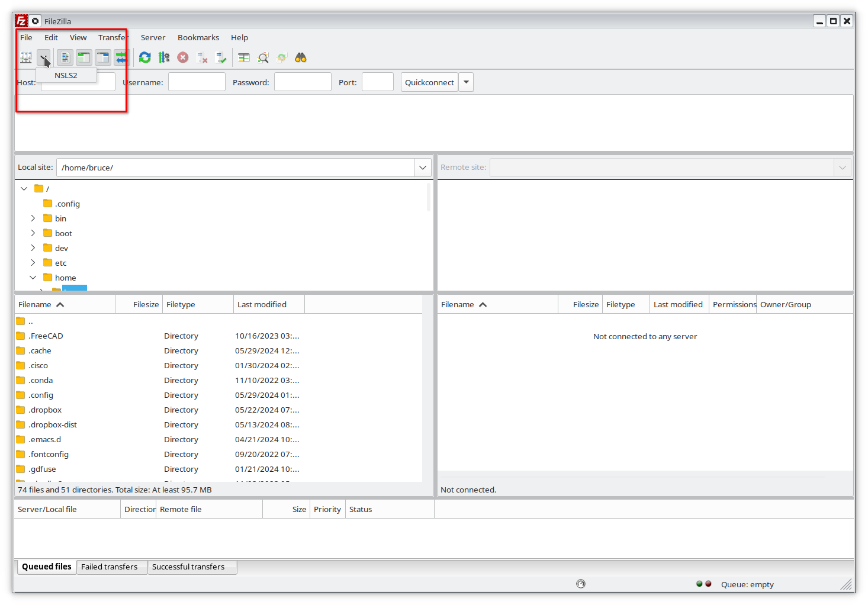Select the .gdfuse folder row
This screenshot has width=868, height=605.
point(218,469)
